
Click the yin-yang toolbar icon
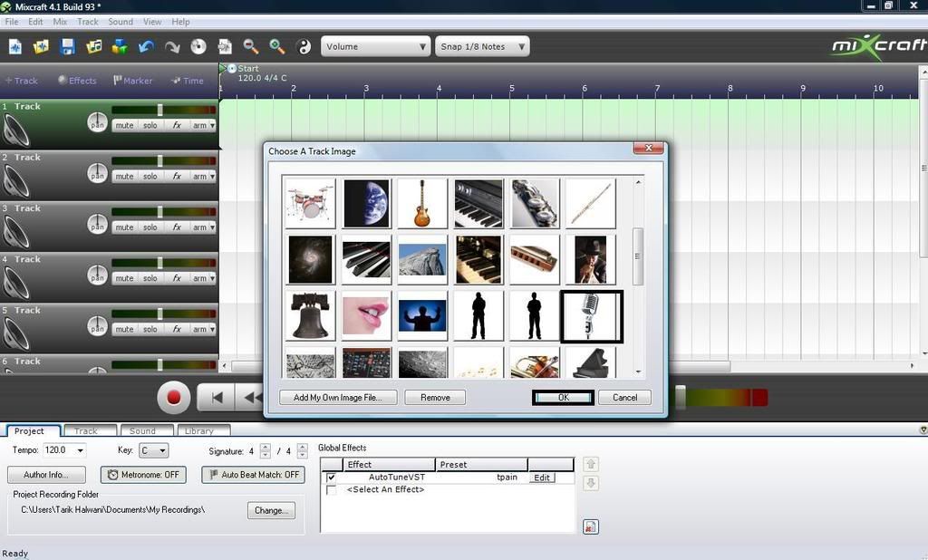(304, 46)
